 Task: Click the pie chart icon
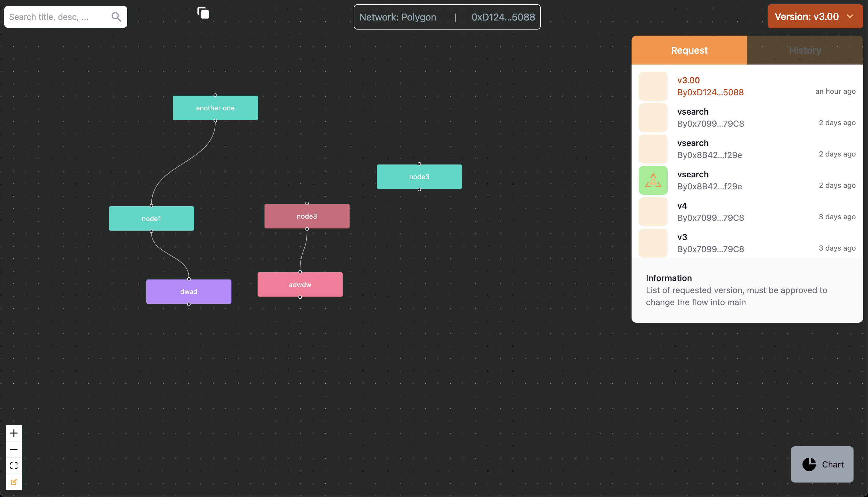(x=809, y=464)
